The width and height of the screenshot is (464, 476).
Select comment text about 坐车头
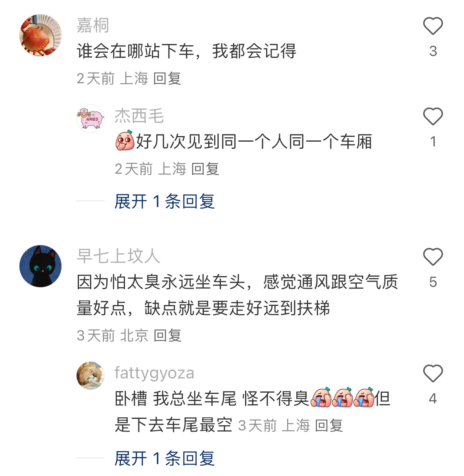coord(237,295)
